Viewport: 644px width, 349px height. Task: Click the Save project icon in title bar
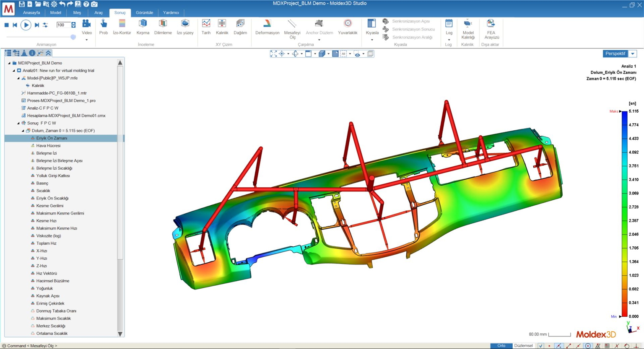pos(22,4)
